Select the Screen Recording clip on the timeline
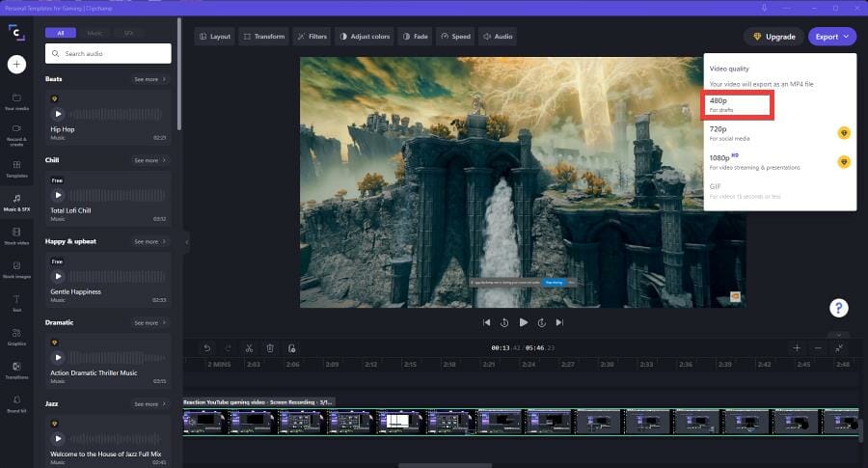 click(521, 422)
